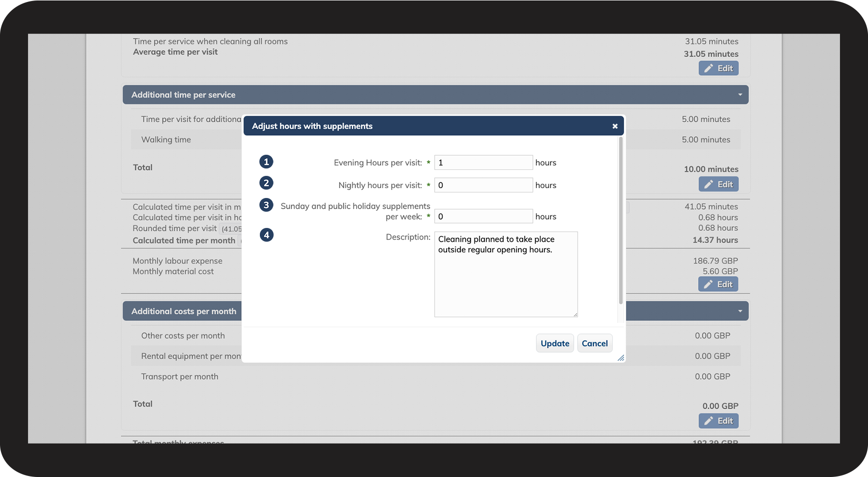Click the dialog resize handle corner
The width and height of the screenshot is (868, 477).
click(621, 358)
